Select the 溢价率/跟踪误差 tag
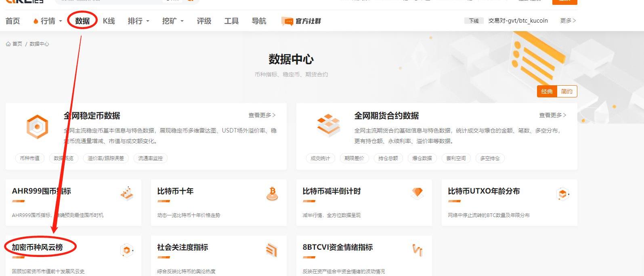The width and height of the screenshot is (644, 276). click(x=106, y=158)
